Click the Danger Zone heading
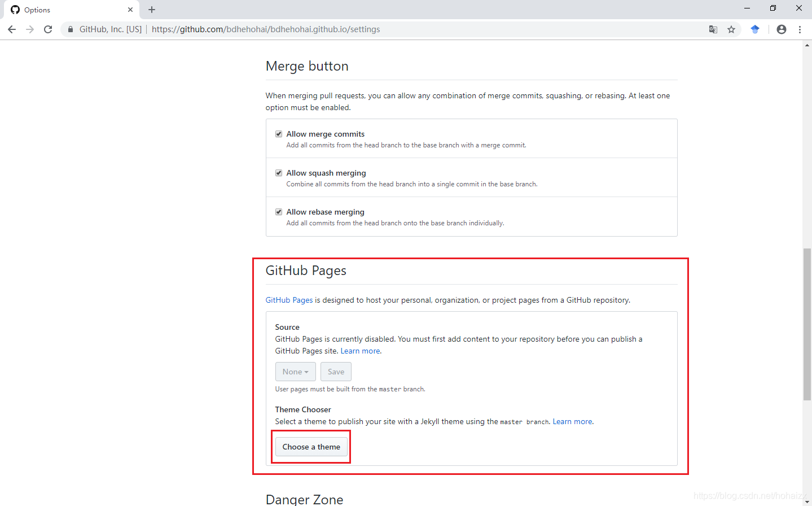Screen dimensions: 812x506 pyautogui.click(x=304, y=499)
